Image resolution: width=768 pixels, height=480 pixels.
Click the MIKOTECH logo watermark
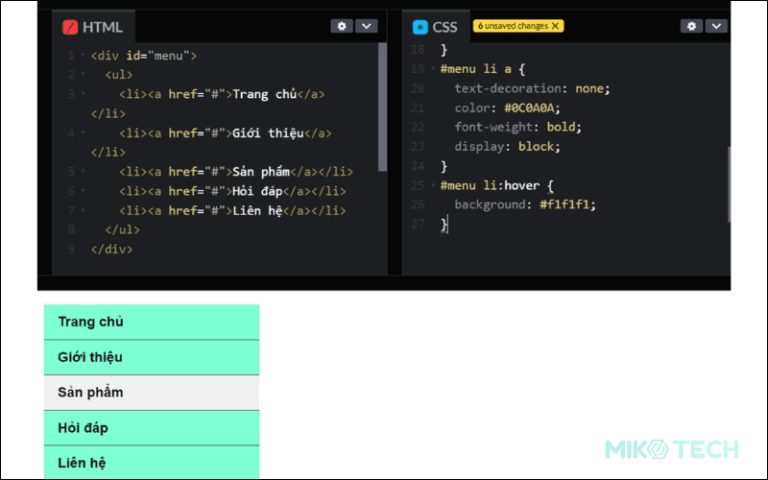tap(671, 449)
